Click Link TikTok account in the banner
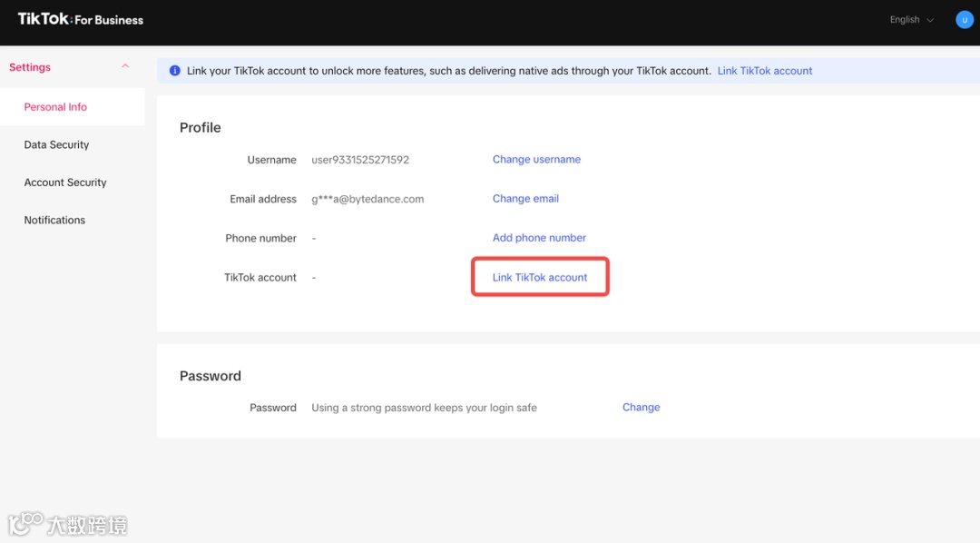The height and width of the screenshot is (543, 980). tap(765, 71)
